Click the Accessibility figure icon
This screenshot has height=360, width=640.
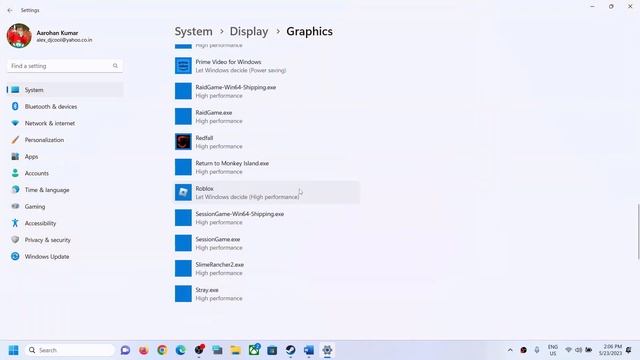[15, 223]
